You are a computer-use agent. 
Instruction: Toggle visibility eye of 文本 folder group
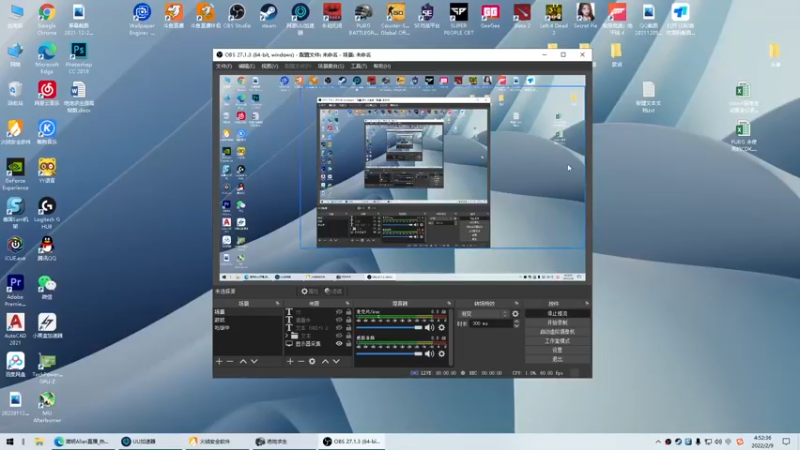pos(339,336)
